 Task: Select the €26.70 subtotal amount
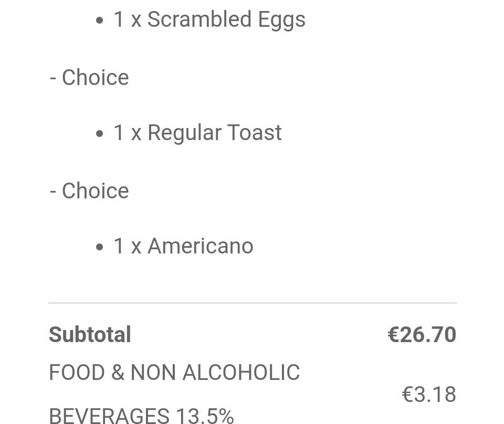click(x=422, y=335)
